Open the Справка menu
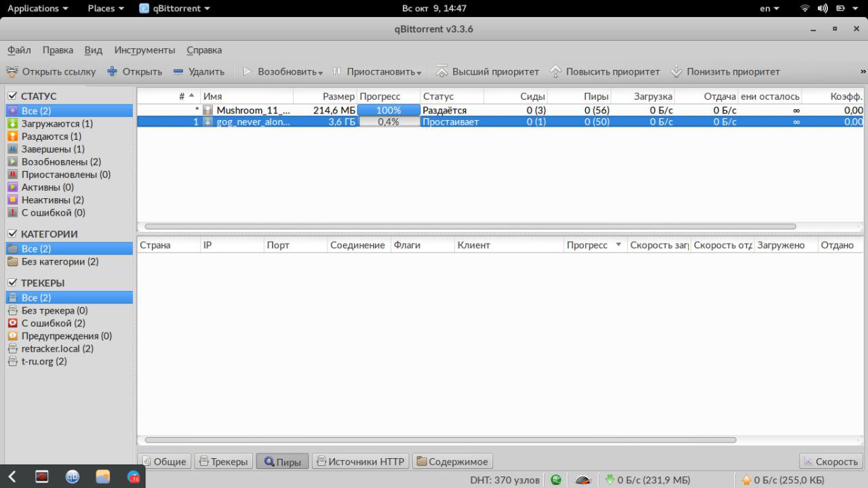 pos(204,50)
